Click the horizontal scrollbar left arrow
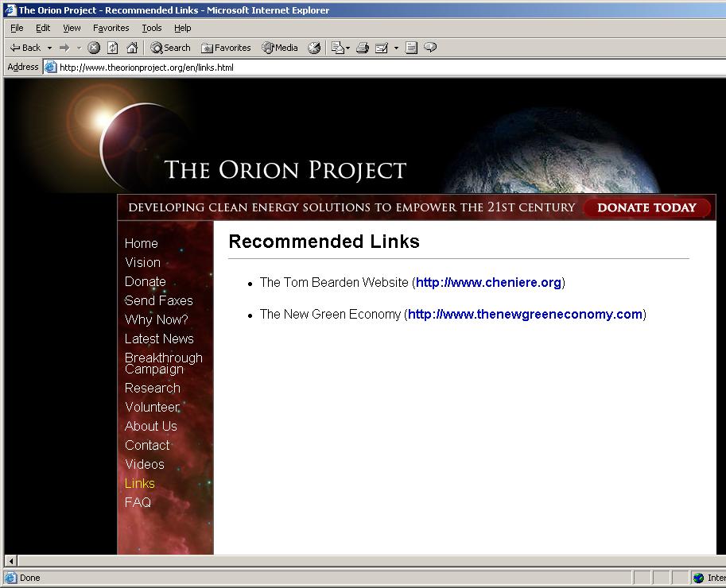726x588 pixels. 11,561
